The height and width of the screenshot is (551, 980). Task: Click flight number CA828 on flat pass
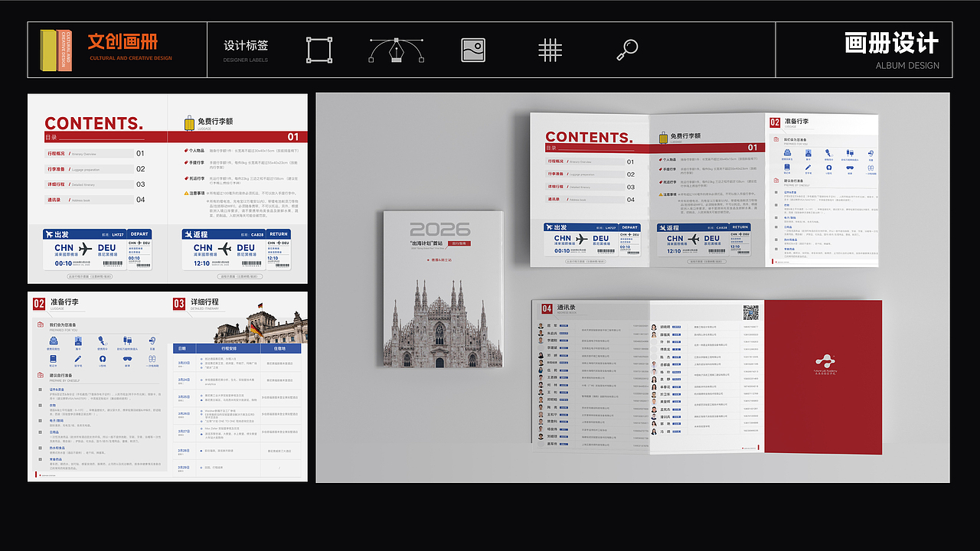click(x=257, y=235)
